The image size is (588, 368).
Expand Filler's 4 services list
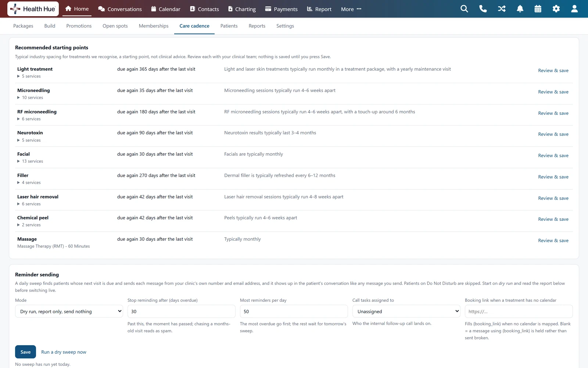pos(29,183)
